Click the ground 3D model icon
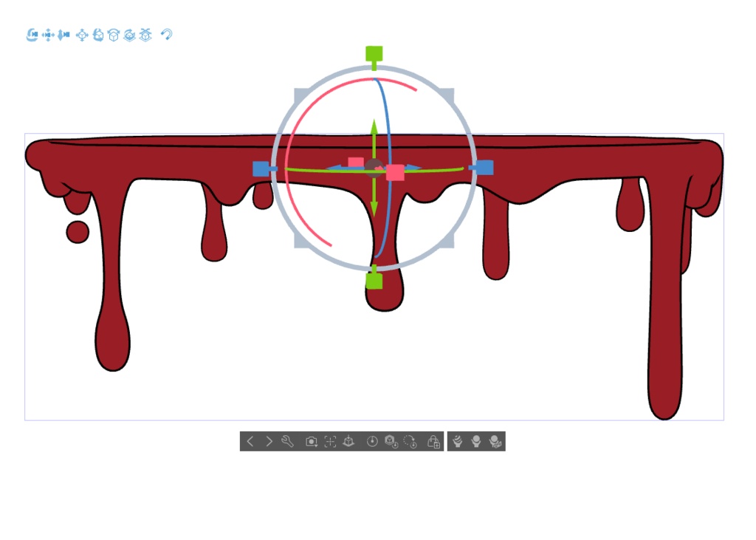 [x=348, y=441]
